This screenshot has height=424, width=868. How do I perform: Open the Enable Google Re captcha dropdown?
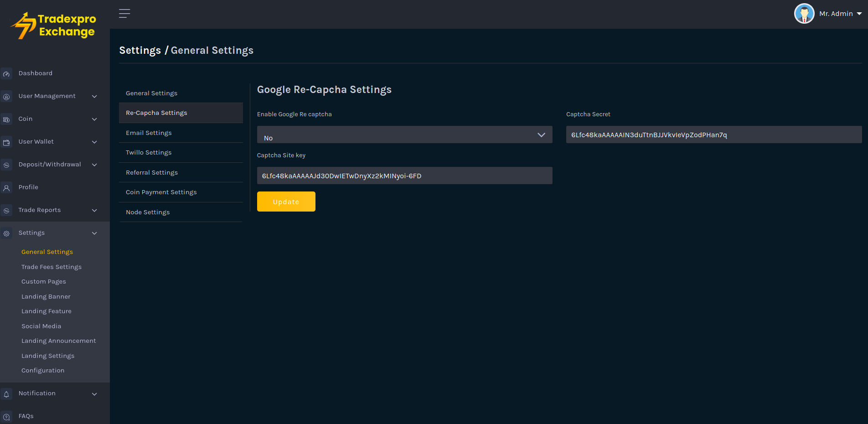pos(404,135)
